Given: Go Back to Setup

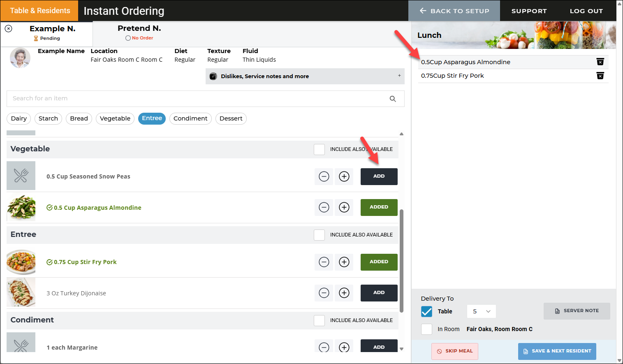Looking at the screenshot, I should click(x=454, y=11).
